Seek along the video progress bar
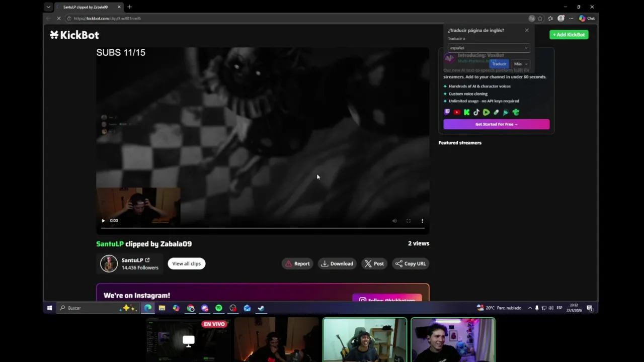644x362 pixels. [x=263, y=228]
